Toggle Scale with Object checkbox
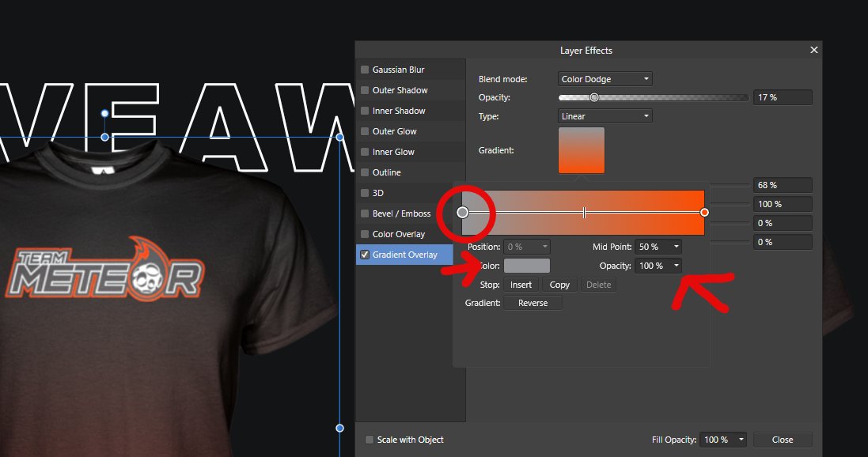The height and width of the screenshot is (457, 868). pos(370,440)
